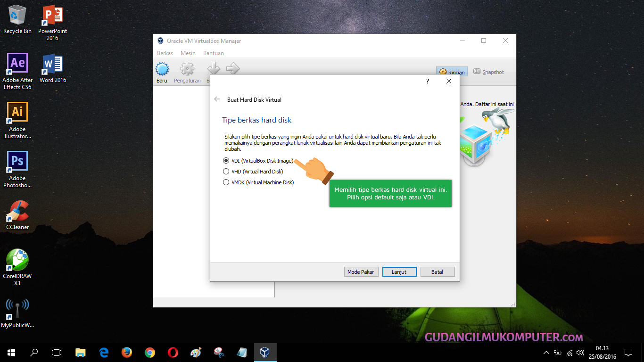Select VMDK (Virtual Machine Disk) option
The height and width of the screenshot is (362, 644).
coord(258,182)
